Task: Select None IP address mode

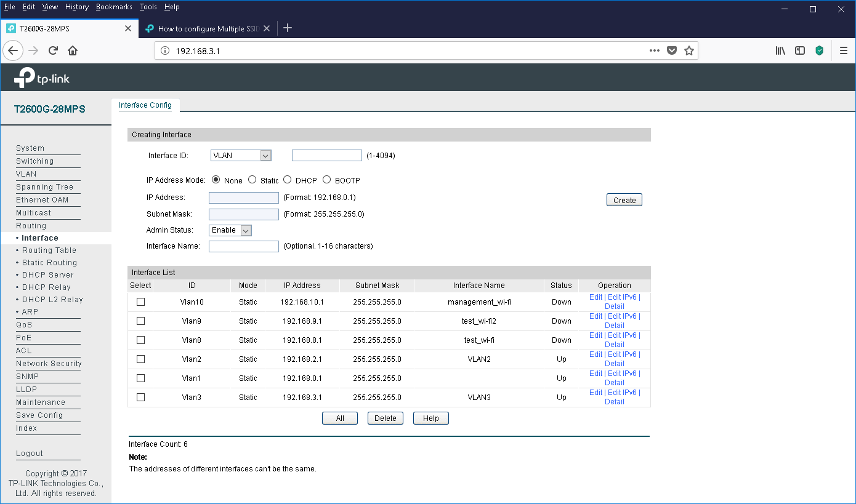Action: click(216, 180)
